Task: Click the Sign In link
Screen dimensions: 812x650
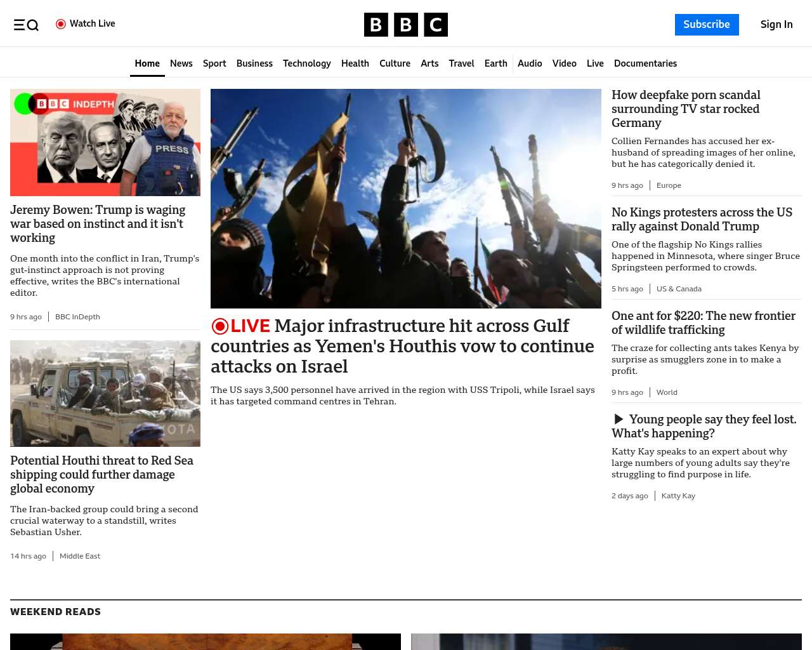Action: coord(776,25)
